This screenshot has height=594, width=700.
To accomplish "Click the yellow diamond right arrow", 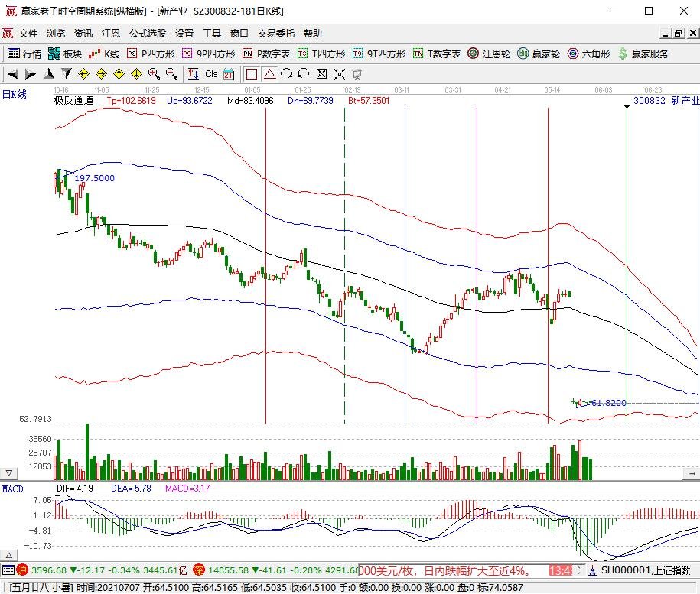I will coord(101,74).
